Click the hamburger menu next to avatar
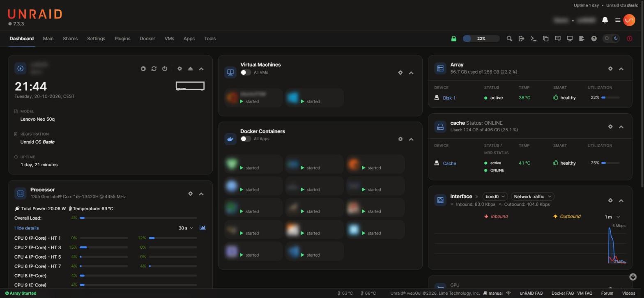 [x=617, y=20]
